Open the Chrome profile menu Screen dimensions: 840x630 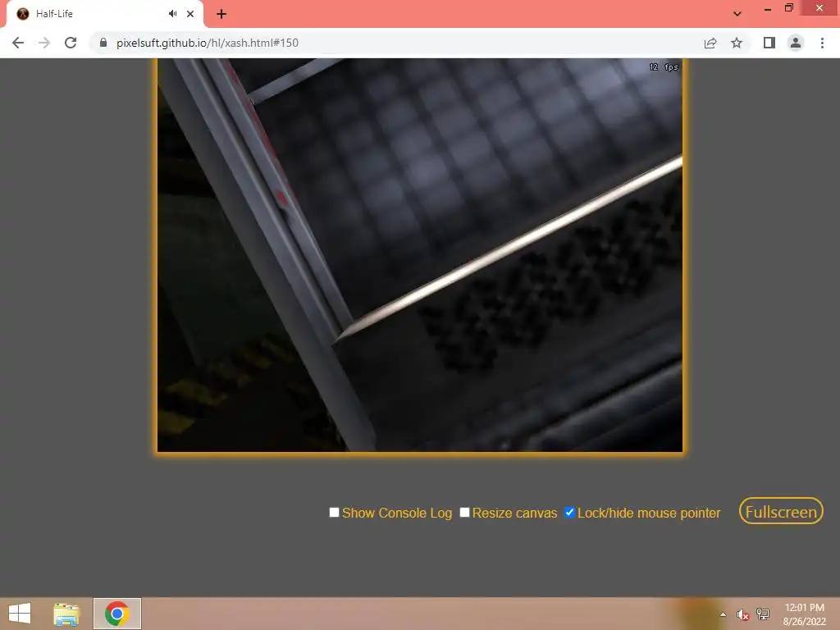796,43
